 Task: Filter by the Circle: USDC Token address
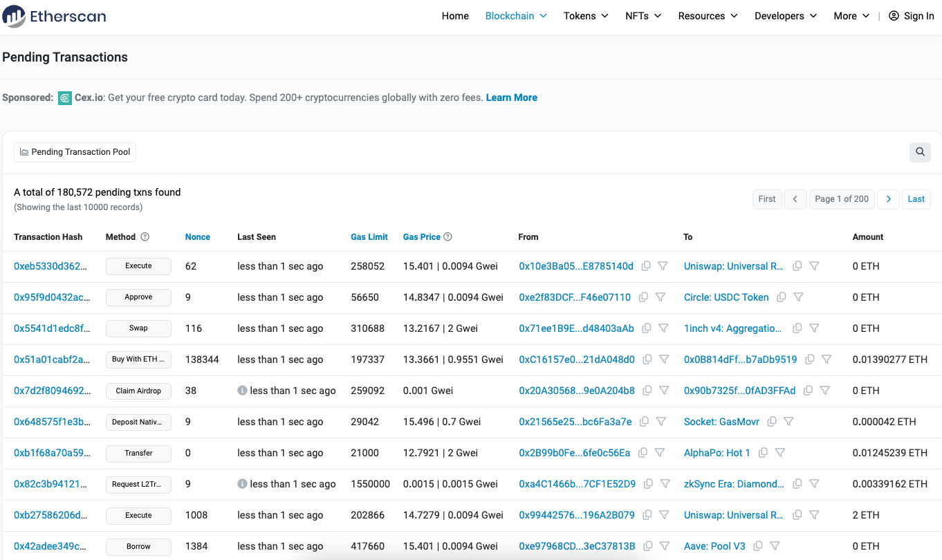click(798, 297)
